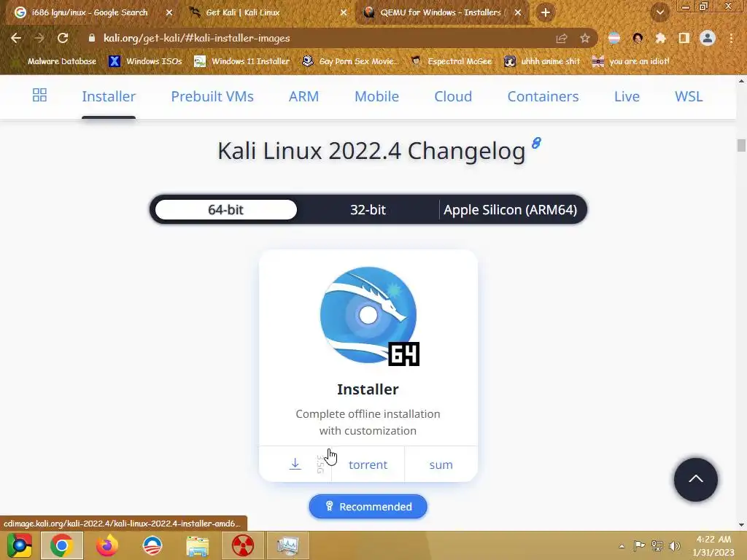Click the Kali dragon installer disc image
Screen dimensions: 747x560
click(369, 316)
